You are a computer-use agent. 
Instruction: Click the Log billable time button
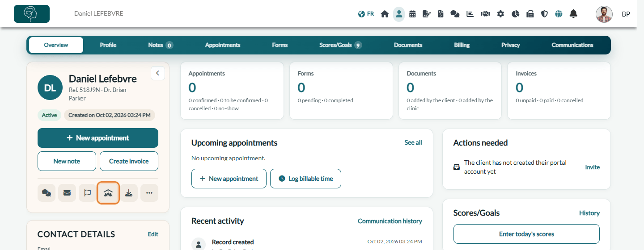coord(305,179)
